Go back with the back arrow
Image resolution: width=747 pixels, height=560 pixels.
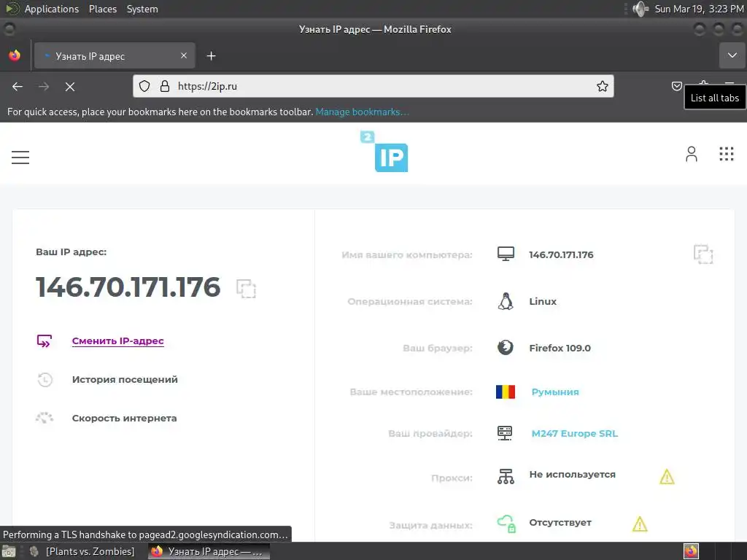click(x=18, y=87)
